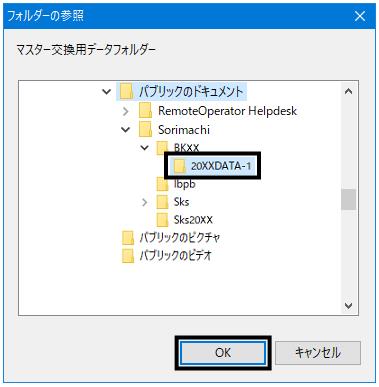379x387 pixels.
Task: Click the Sks20XX folder icon
Action: tap(162, 219)
